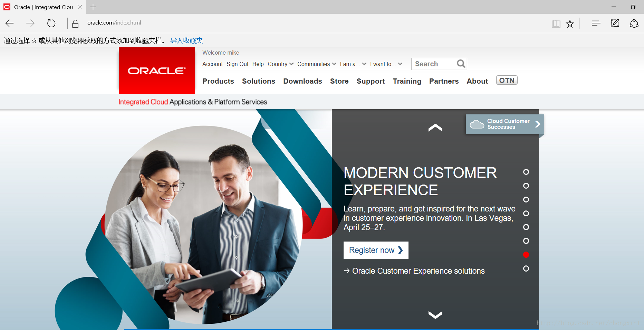The width and height of the screenshot is (644, 330).
Task: Click the Register now button
Action: [376, 250]
